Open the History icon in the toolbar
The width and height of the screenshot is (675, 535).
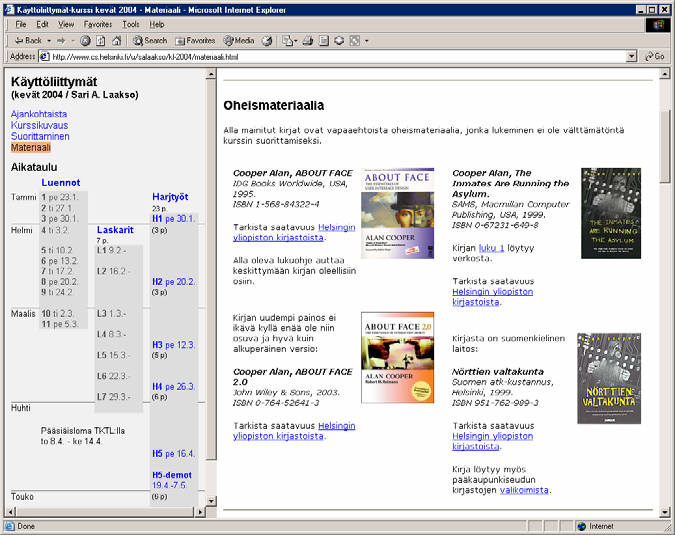(x=267, y=40)
